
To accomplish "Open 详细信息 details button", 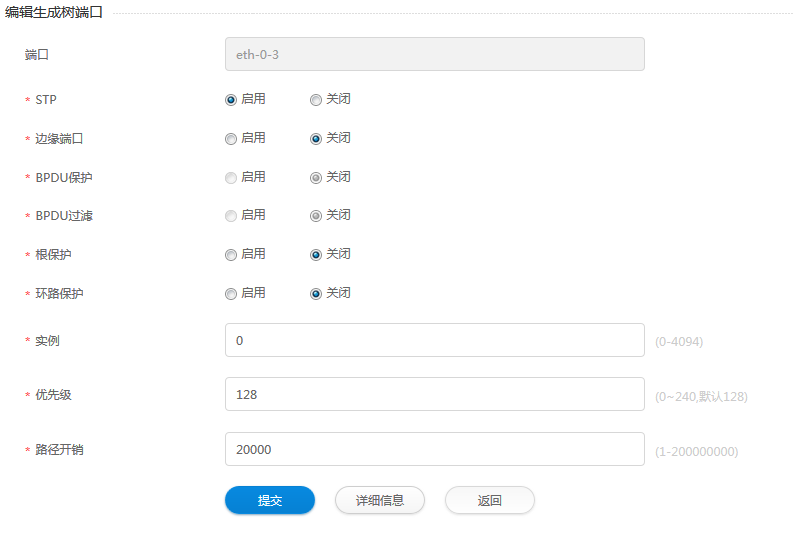I will click(380, 500).
